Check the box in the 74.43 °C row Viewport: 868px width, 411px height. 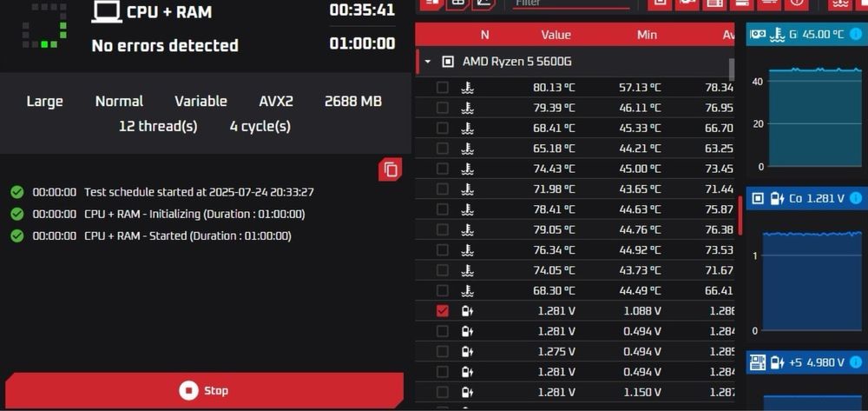442,169
